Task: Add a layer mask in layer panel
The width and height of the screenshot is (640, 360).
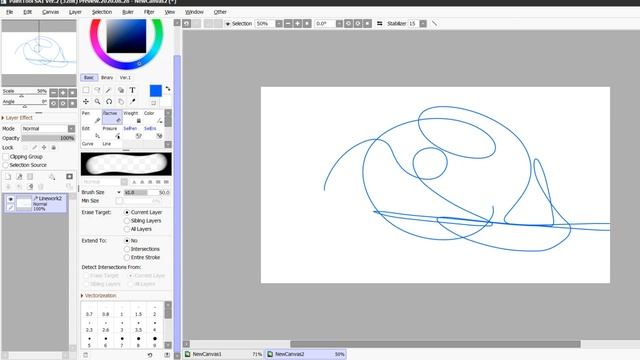Action: (69, 176)
